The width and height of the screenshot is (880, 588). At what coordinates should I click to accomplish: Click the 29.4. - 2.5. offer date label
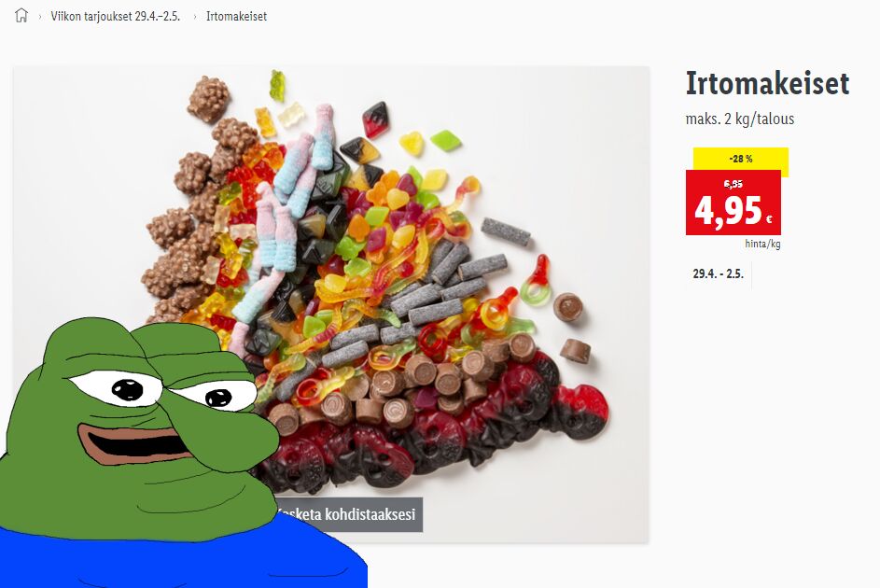click(718, 273)
